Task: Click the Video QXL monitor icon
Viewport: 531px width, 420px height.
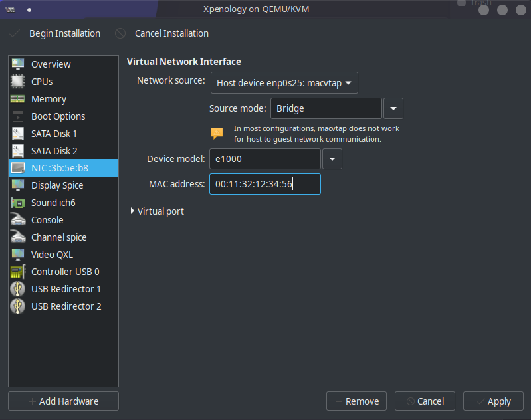Action: click(17, 255)
